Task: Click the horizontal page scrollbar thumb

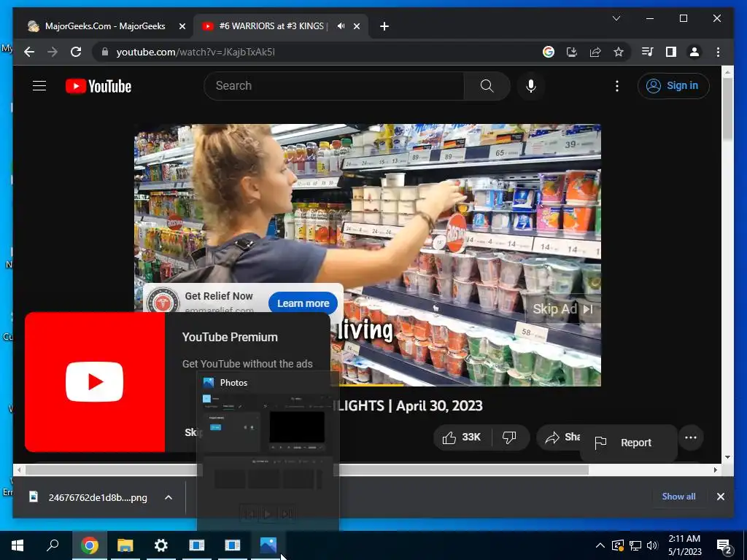Action: (307, 470)
